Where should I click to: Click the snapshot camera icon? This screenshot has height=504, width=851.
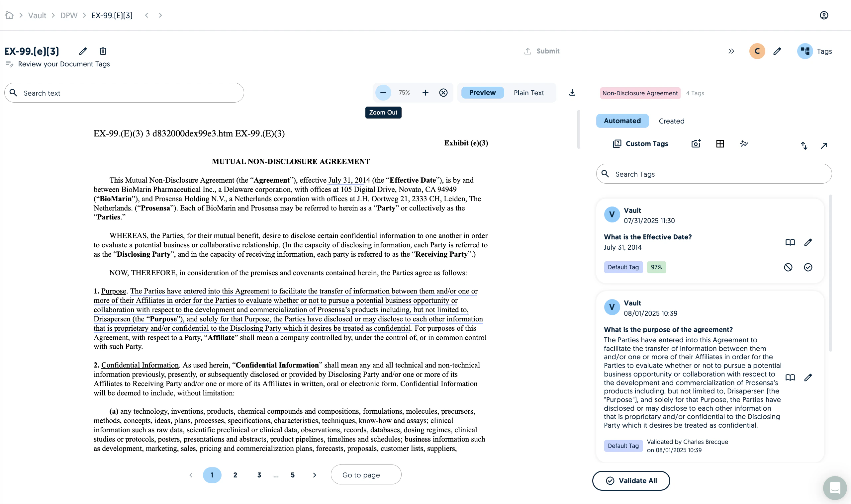click(696, 143)
